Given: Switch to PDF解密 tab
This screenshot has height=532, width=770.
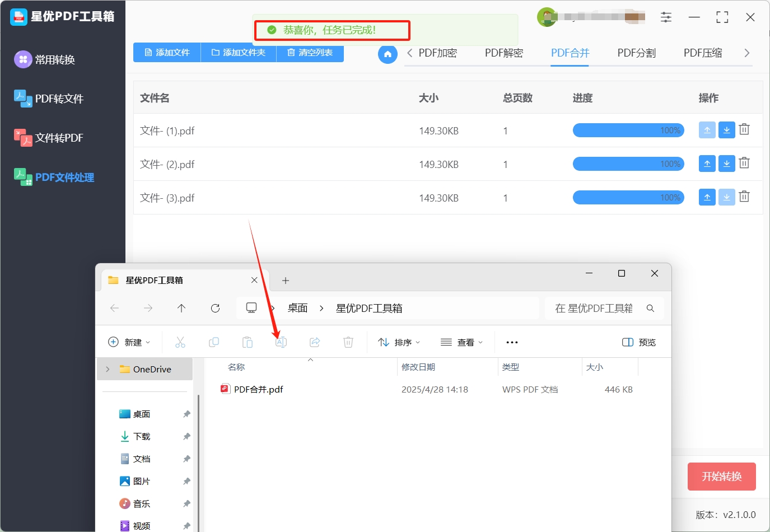Looking at the screenshot, I should (504, 53).
